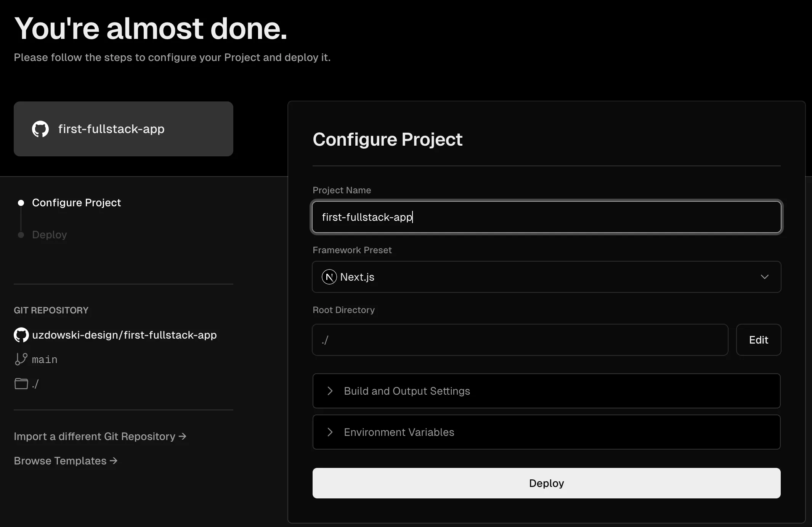Click uzdowski-design/first-fullstack-app repository name
The width and height of the screenshot is (812, 527).
pos(124,335)
